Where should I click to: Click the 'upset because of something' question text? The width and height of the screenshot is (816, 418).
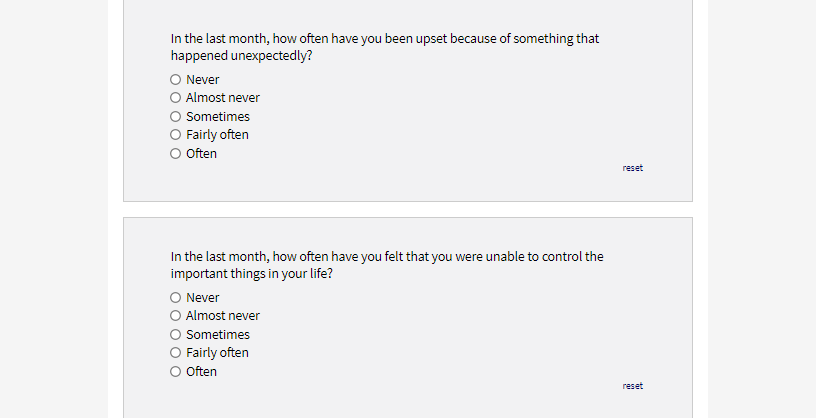pyautogui.click(x=385, y=47)
